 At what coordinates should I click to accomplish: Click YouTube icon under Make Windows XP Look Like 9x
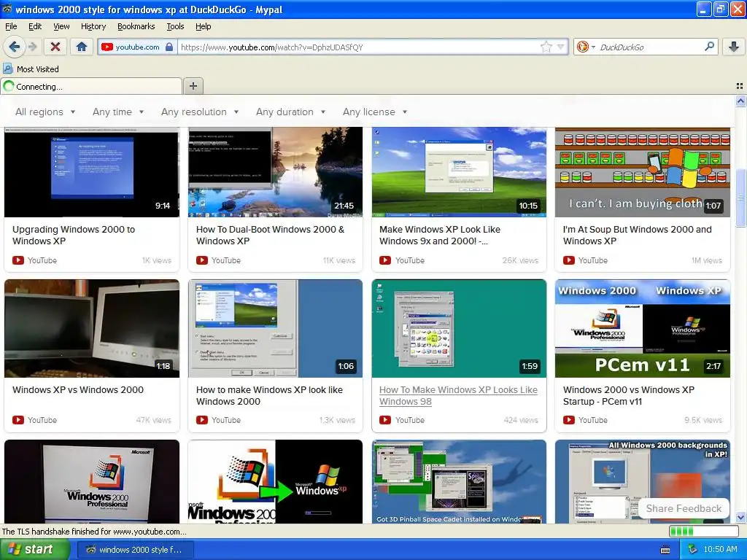click(385, 260)
